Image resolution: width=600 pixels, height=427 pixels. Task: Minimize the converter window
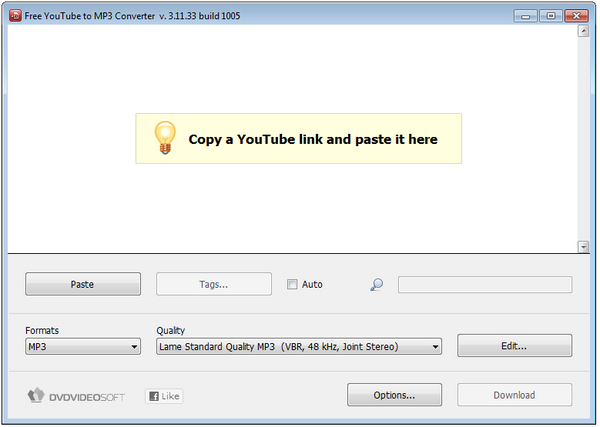[x=525, y=16]
